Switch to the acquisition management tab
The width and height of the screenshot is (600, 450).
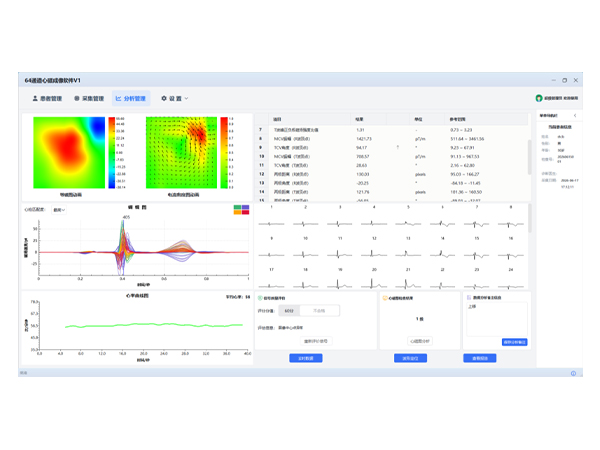89,98
